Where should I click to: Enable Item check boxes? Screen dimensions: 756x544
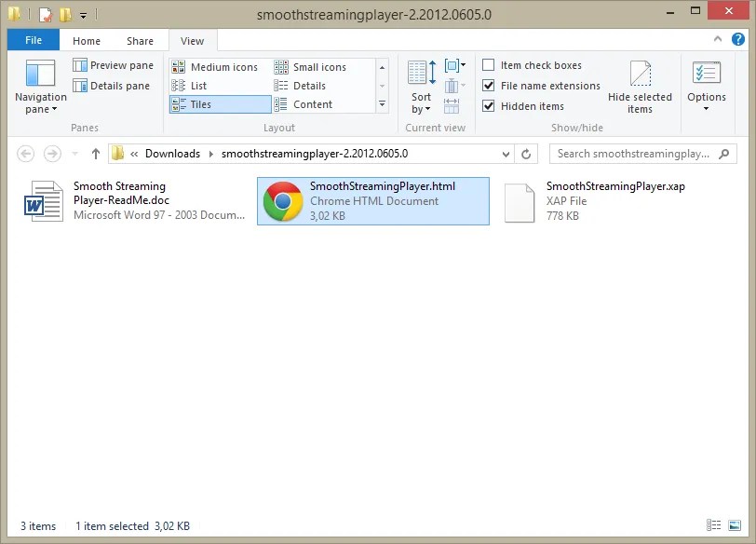[x=533, y=65]
